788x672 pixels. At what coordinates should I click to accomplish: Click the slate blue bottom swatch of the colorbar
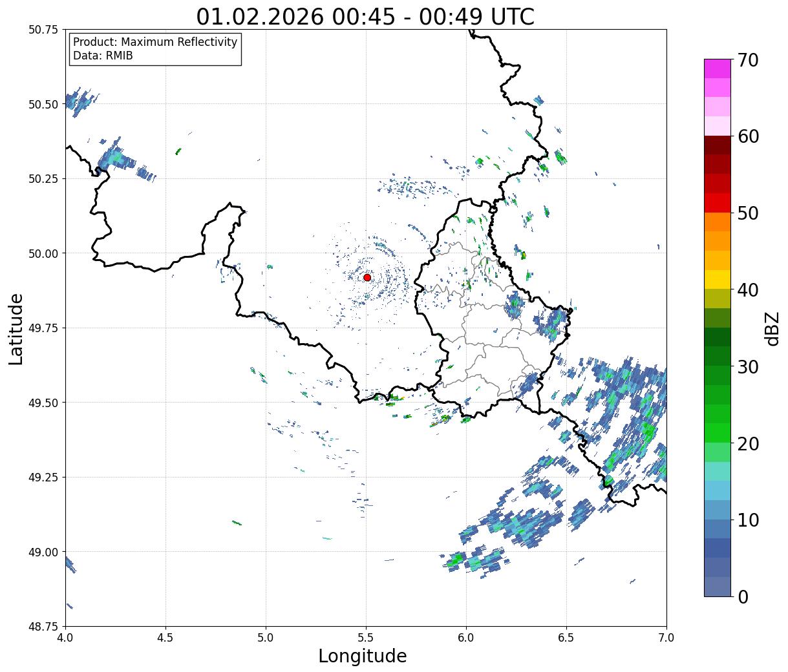coord(718,586)
